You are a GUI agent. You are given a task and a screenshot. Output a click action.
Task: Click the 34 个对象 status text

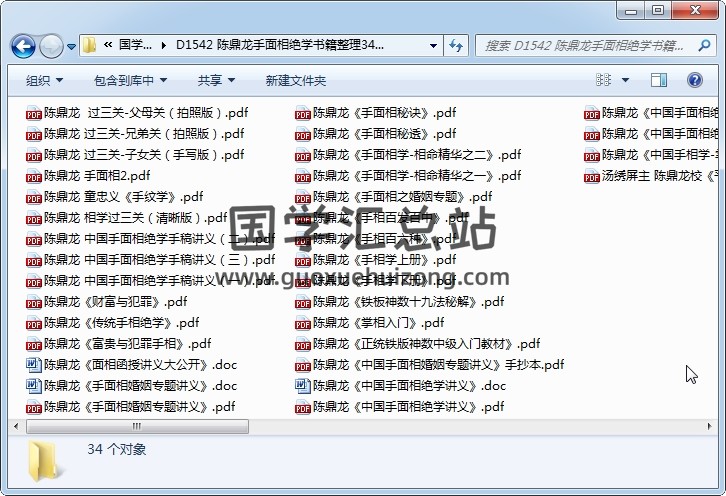pyautogui.click(x=117, y=449)
